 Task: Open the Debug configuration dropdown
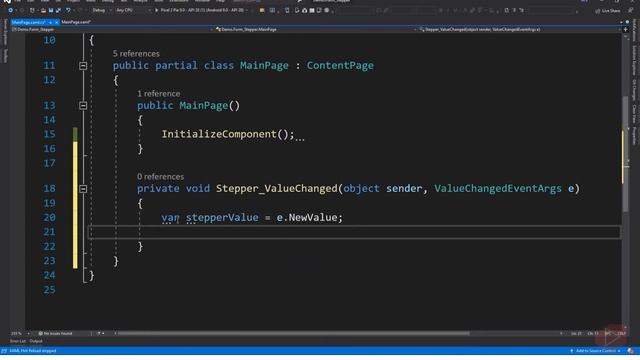[x=101, y=10]
